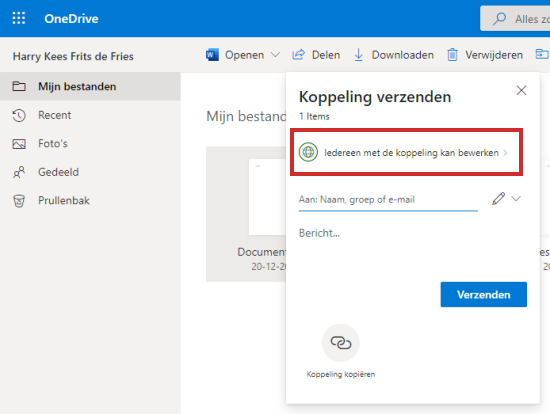Click Openen in the toolbar
The image size is (550, 414).
(x=244, y=55)
